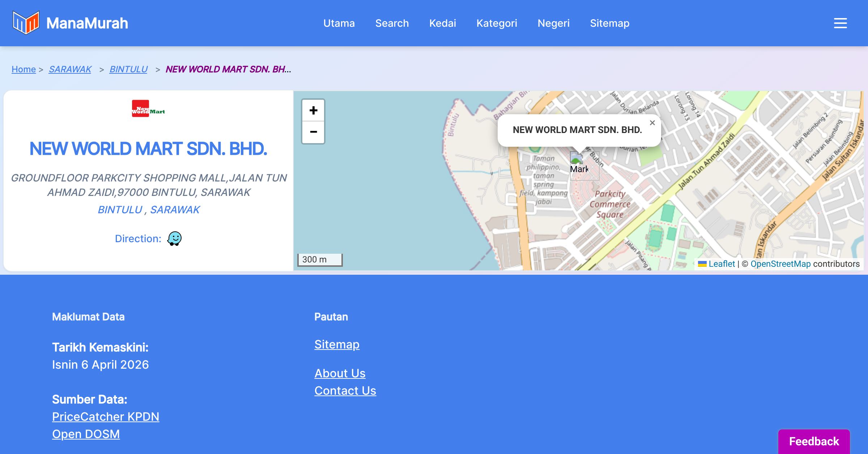Go to Search in navigation
Screen dimensions: 868x454
tap(392, 23)
